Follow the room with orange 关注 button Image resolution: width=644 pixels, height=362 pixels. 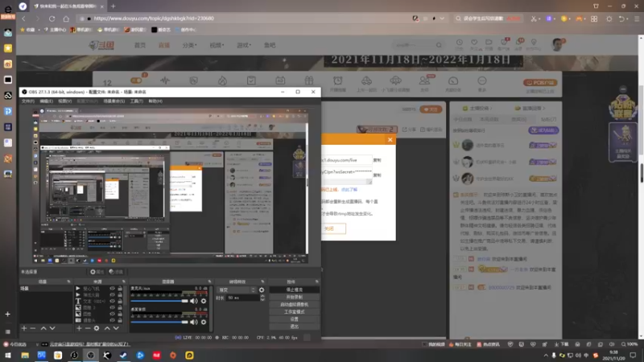[x=431, y=109]
